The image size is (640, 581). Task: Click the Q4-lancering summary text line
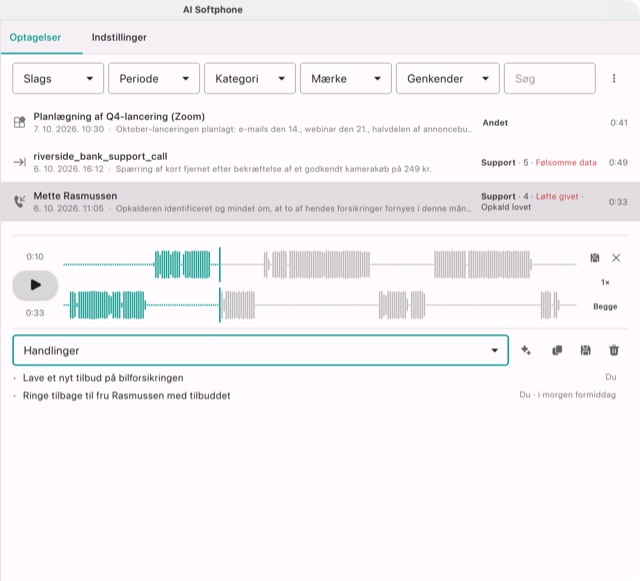click(294, 129)
